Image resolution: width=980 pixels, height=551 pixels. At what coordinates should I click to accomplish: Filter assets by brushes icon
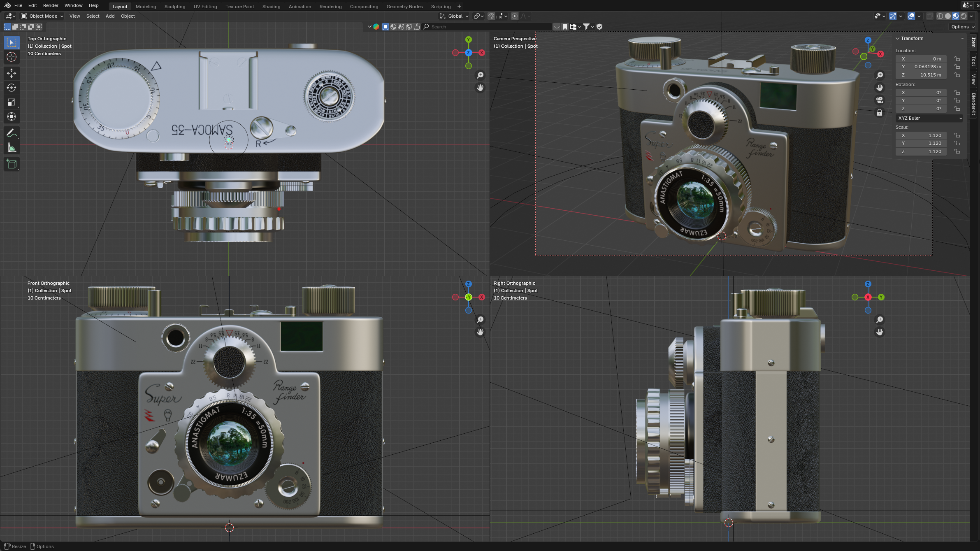(417, 27)
